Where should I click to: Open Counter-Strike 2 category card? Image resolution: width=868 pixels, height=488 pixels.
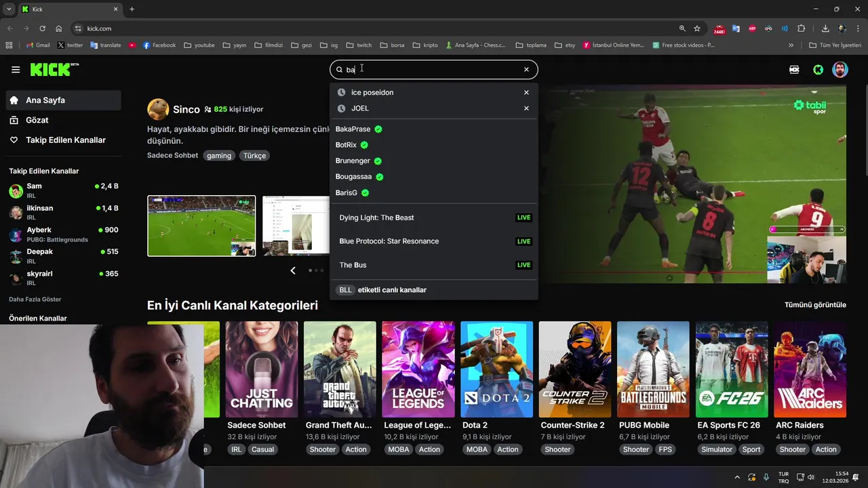point(575,369)
